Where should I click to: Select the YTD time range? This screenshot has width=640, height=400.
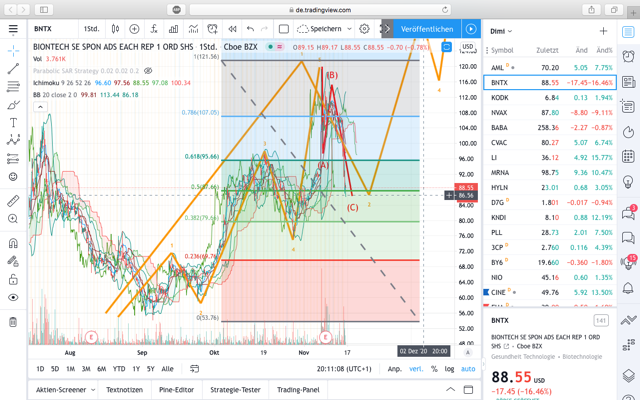click(119, 369)
